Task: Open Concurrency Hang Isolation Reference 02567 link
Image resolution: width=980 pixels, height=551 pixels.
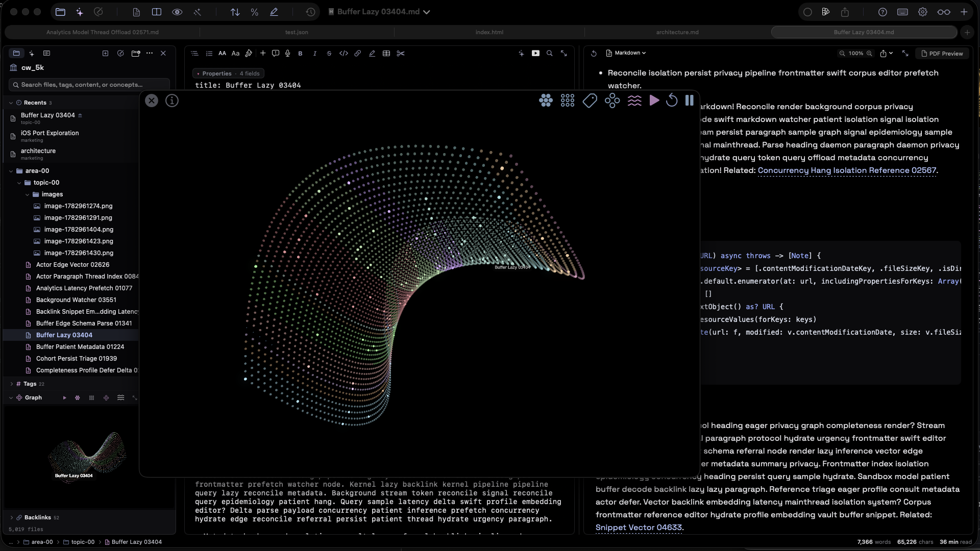Action: click(847, 170)
